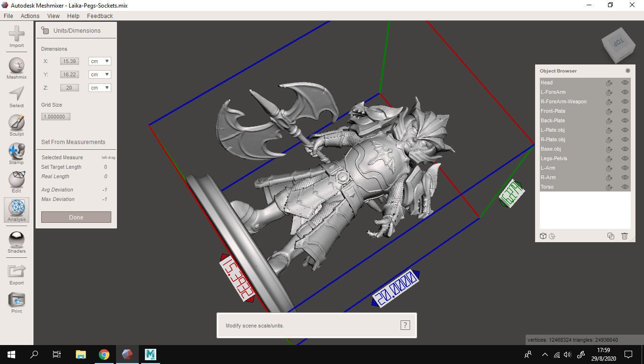The image size is (644, 364).
Task: Click the Units/Dimensions panel header icon
Action: (x=45, y=30)
